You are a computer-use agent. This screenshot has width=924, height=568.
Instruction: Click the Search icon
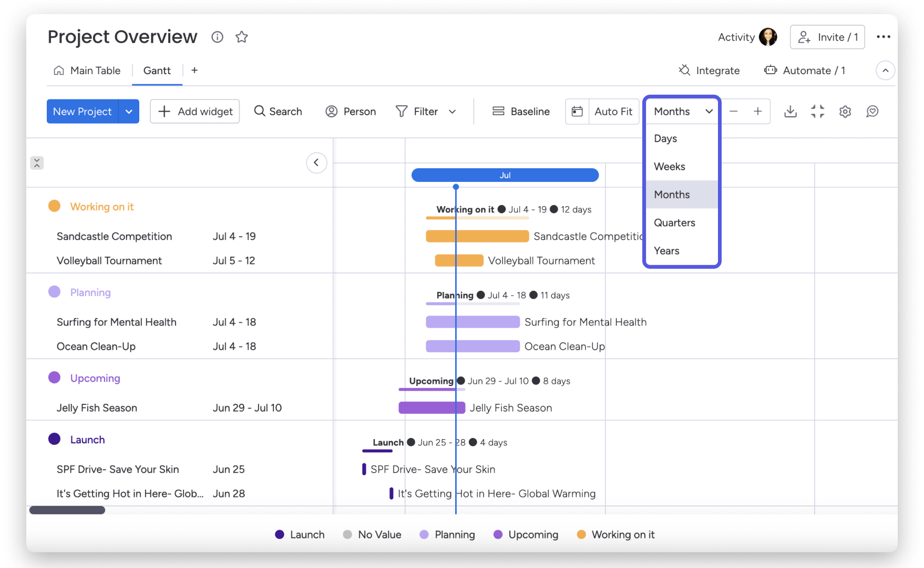(260, 111)
